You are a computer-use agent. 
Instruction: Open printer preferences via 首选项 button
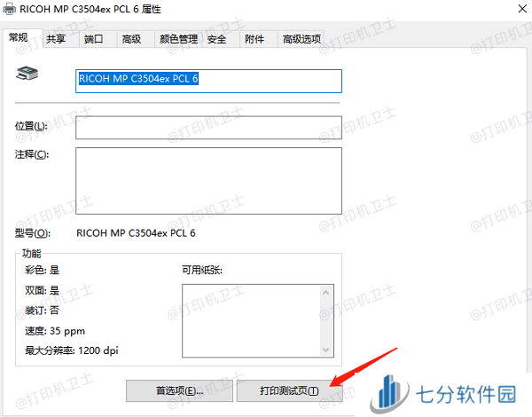(180, 389)
